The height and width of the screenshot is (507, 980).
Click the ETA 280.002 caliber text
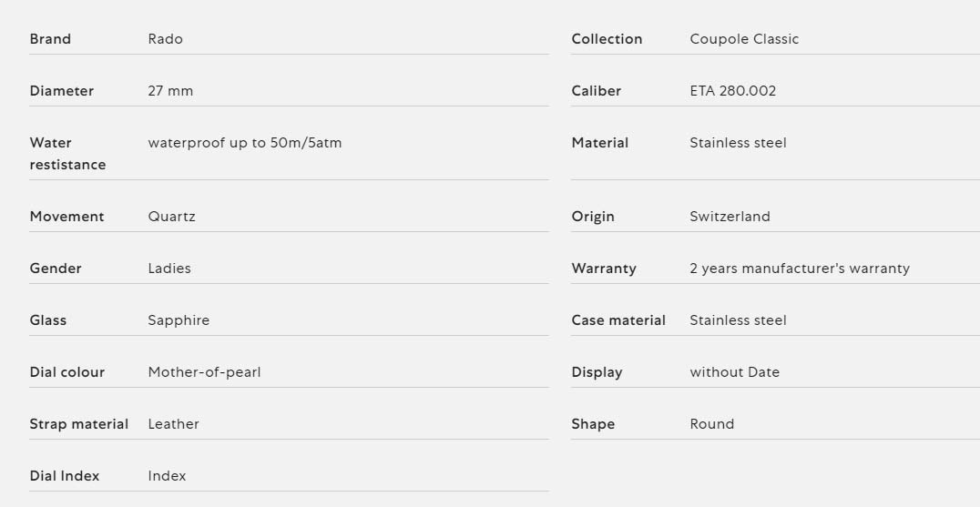click(x=732, y=90)
